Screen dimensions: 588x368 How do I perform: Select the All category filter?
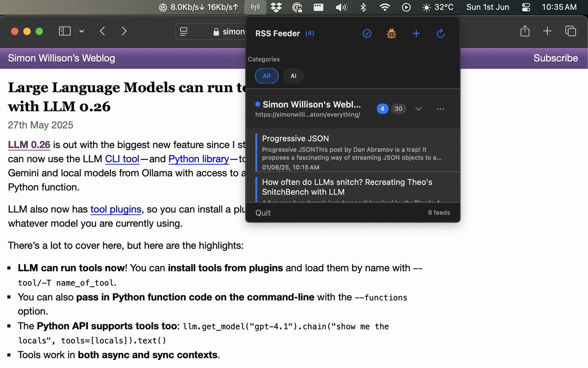pos(267,76)
